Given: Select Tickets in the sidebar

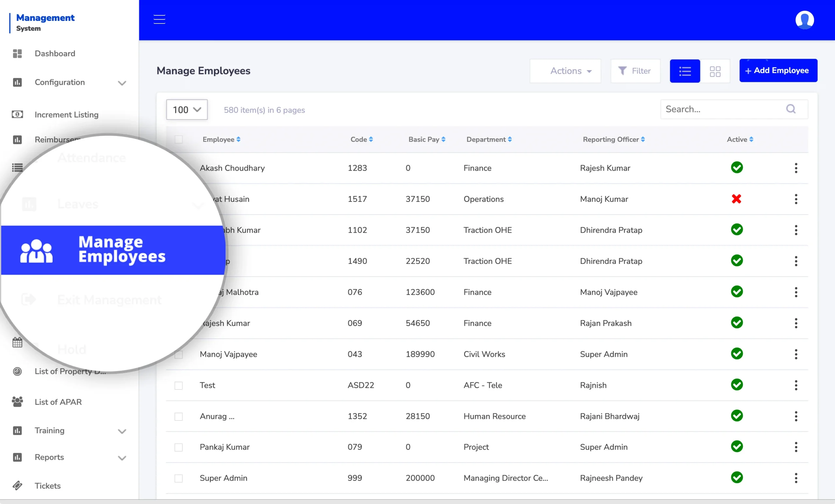Looking at the screenshot, I should point(47,486).
